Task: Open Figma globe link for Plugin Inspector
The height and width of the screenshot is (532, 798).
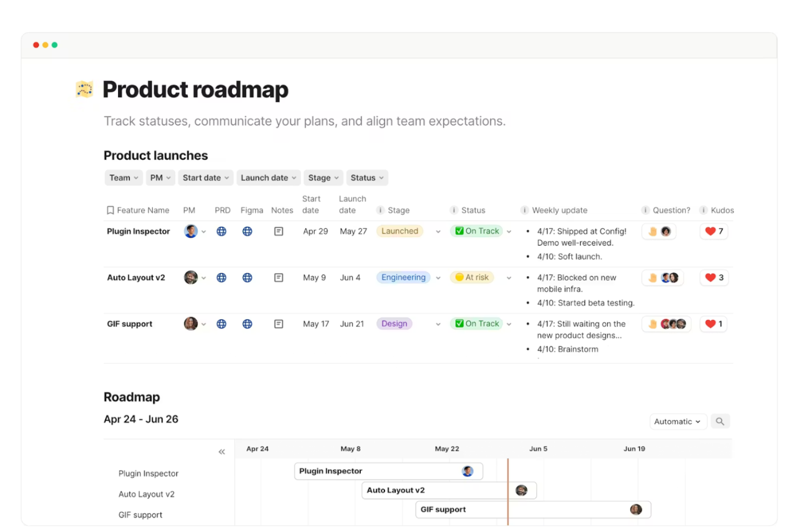Action: pos(247,231)
